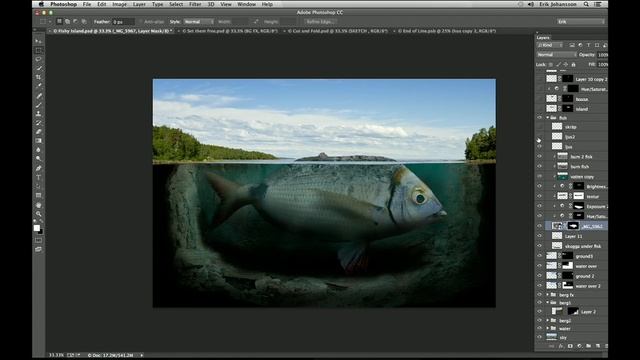The height and width of the screenshot is (360, 640).
Task: Expand the berg fx group
Action: point(548,294)
